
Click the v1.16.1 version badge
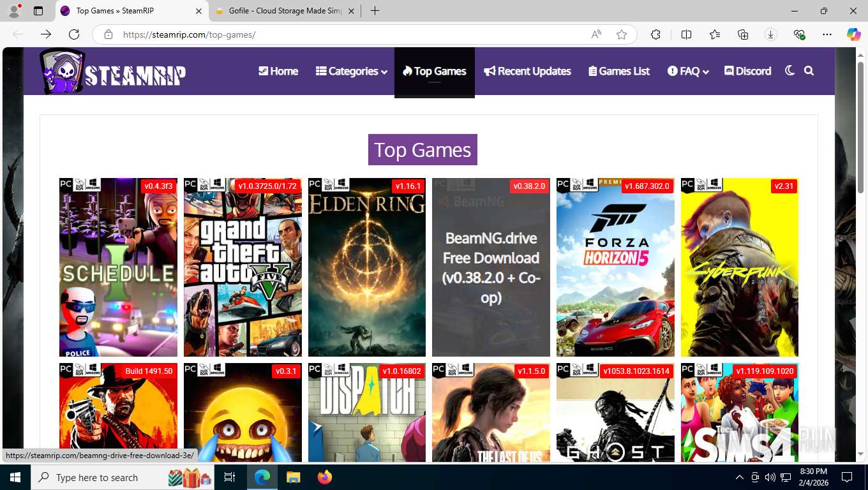pos(408,186)
